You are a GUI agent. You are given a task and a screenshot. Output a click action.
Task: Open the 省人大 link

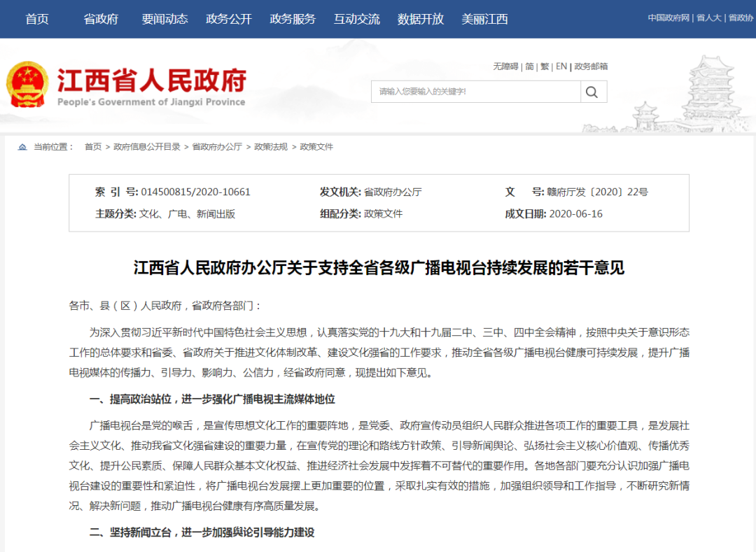pyautogui.click(x=709, y=17)
